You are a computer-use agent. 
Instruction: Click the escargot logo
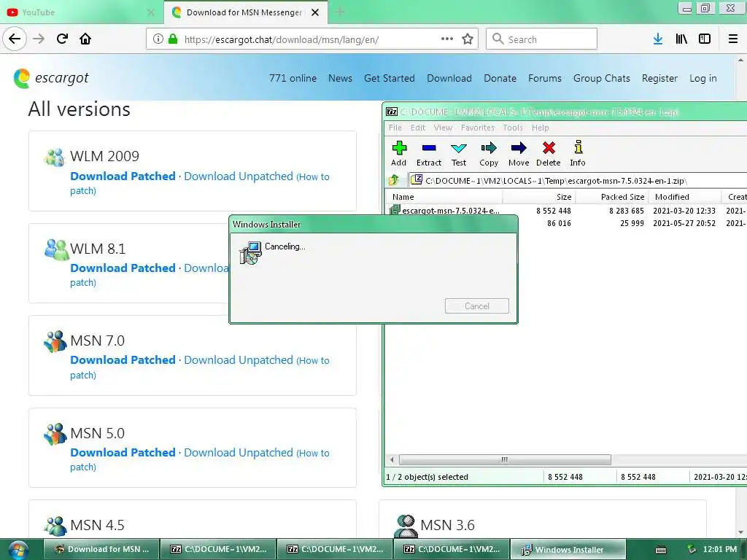[x=51, y=78]
